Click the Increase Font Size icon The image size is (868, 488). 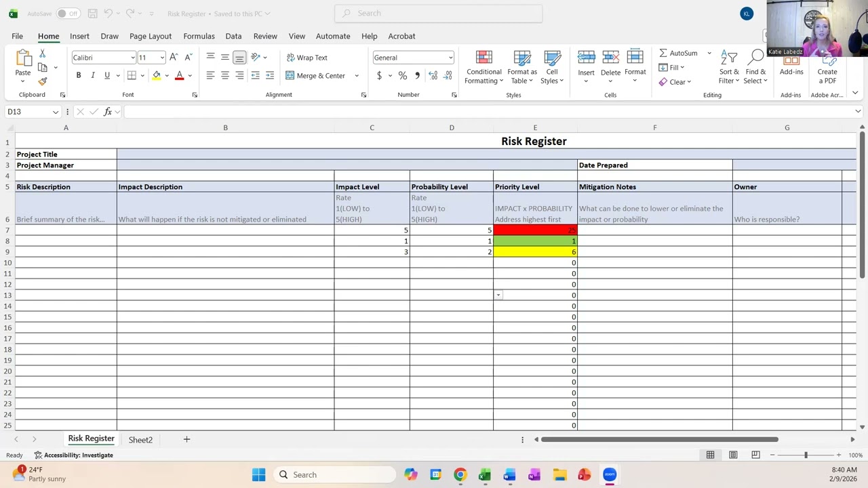[174, 58]
